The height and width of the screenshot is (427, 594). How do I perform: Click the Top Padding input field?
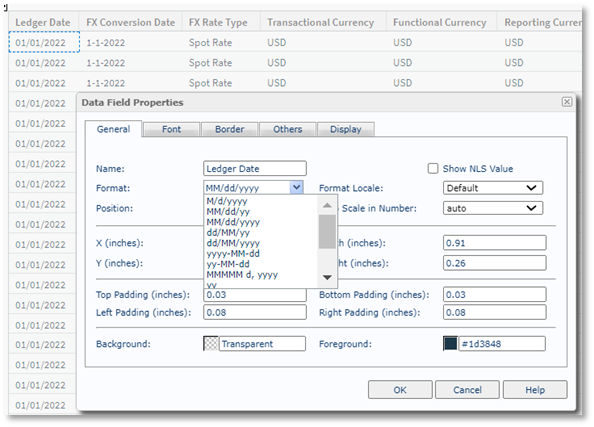255,295
